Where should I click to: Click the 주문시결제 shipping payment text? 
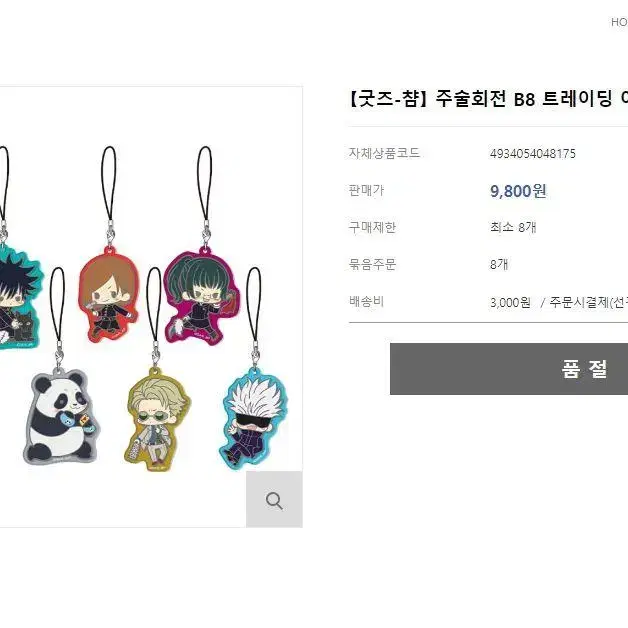(x=578, y=302)
